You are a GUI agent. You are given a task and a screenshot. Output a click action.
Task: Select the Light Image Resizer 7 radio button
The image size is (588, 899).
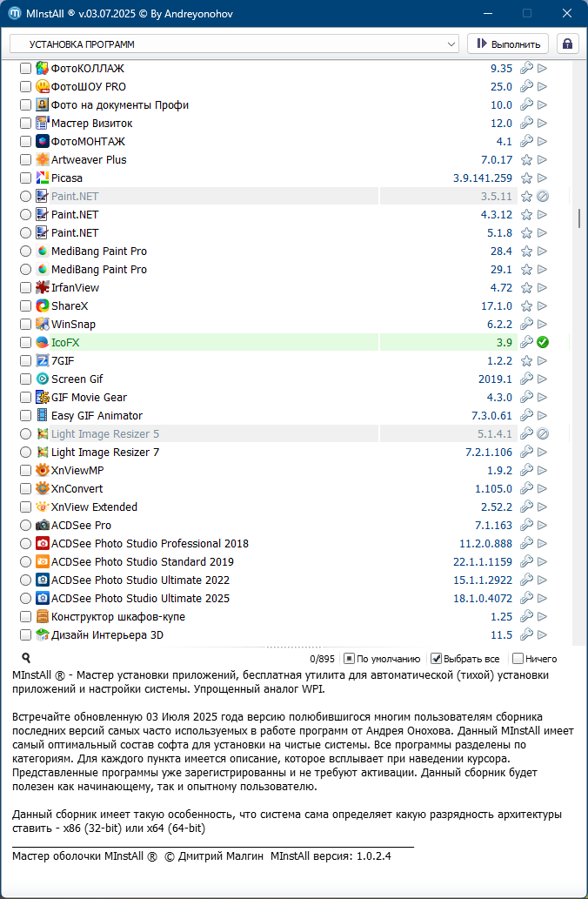click(x=25, y=453)
